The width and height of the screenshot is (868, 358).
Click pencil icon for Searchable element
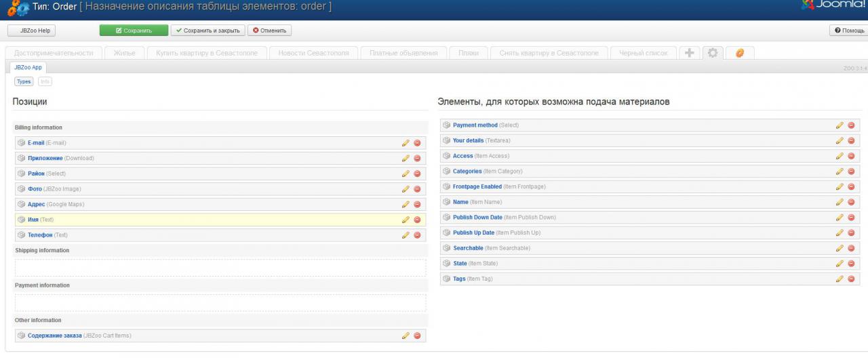pos(840,248)
